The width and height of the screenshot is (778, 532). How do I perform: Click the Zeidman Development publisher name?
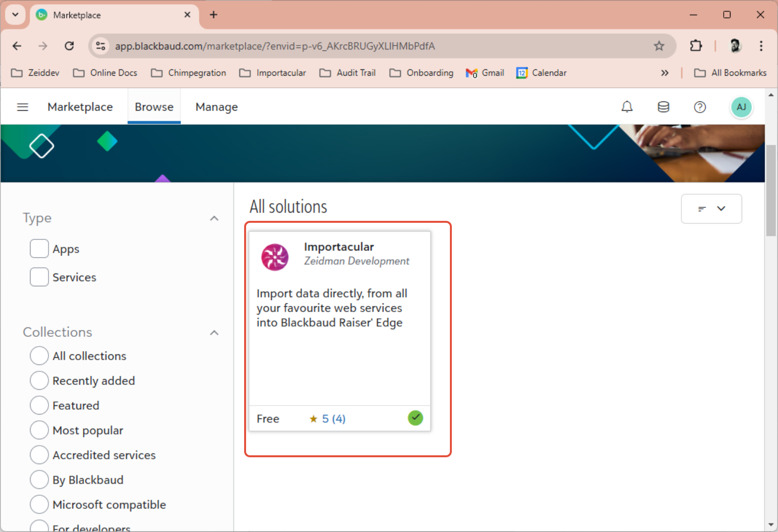[x=357, y=261]
